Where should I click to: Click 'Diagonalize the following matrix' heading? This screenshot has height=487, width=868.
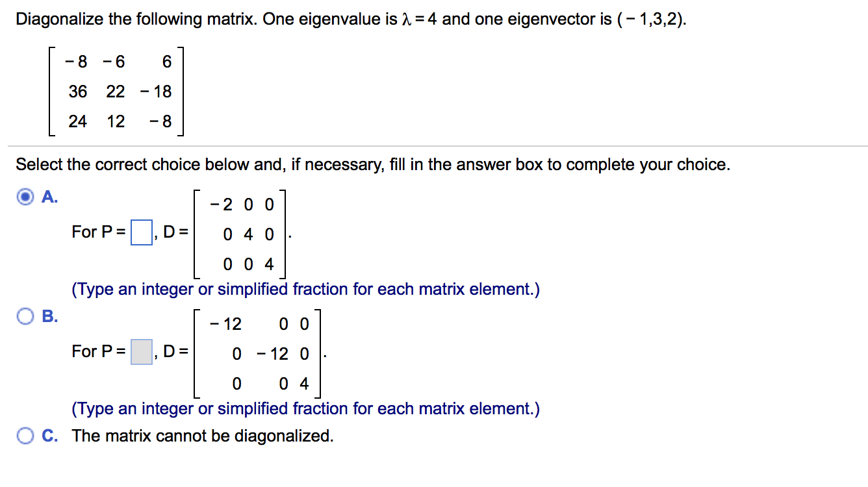[x=130, y=19]
